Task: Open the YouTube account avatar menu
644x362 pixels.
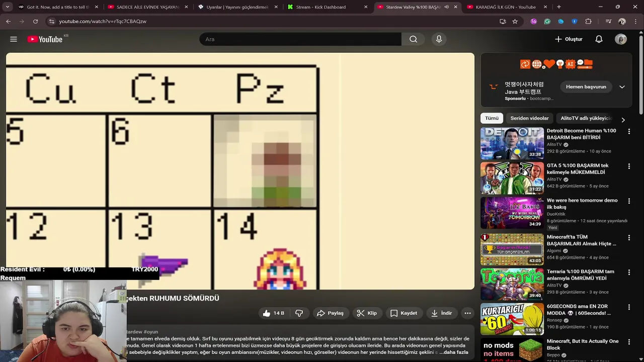Action: pyautogui.click(x=621, y=39)
